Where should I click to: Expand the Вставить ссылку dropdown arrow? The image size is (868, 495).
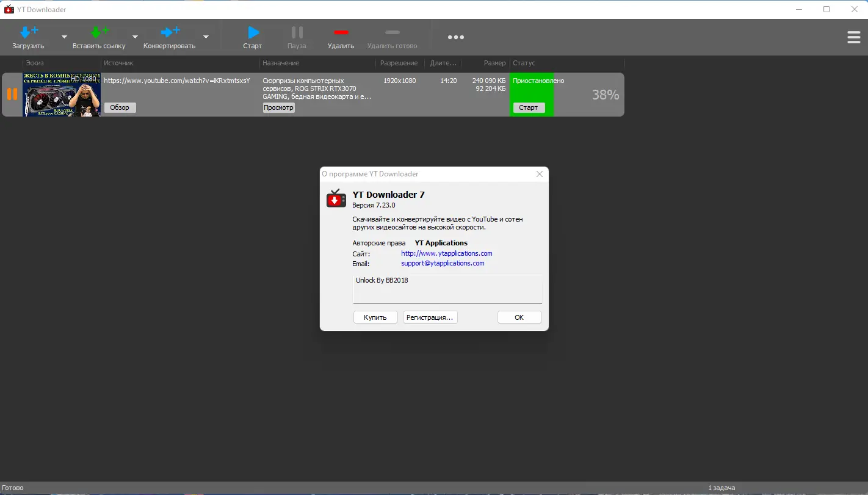pyautogui.click(x=135, y=37)
